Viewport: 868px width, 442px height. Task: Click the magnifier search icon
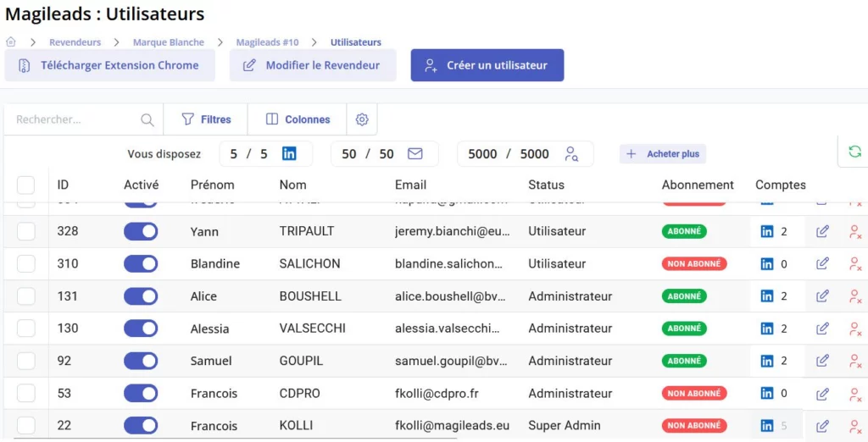[x=147, y=120]
